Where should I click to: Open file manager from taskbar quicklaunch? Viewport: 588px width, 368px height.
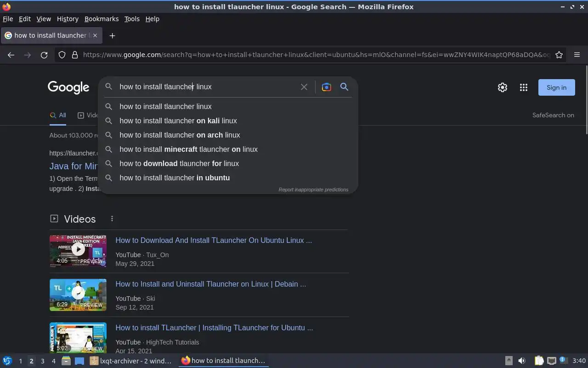click(x=66, y=361)
